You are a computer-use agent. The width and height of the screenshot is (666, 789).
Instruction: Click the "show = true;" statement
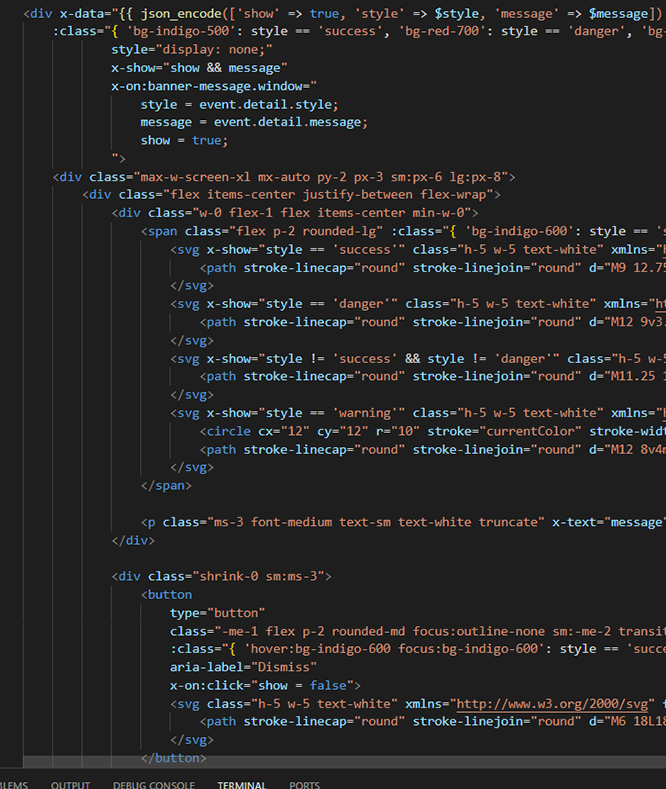[x=184, y=140]
